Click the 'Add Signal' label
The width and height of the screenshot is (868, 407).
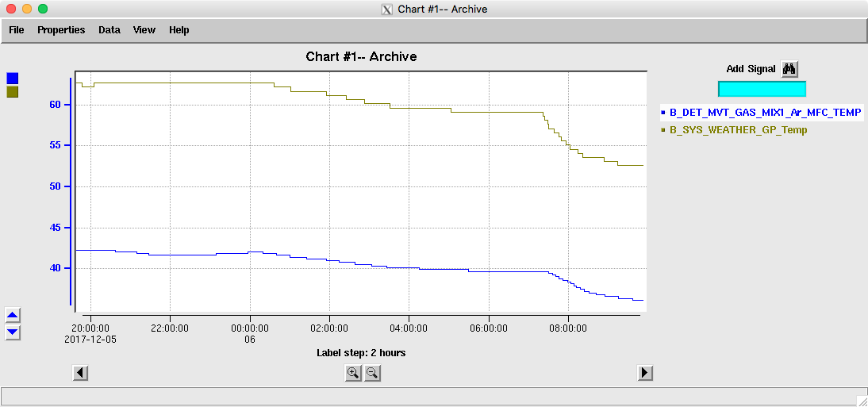tap(751, 69)
